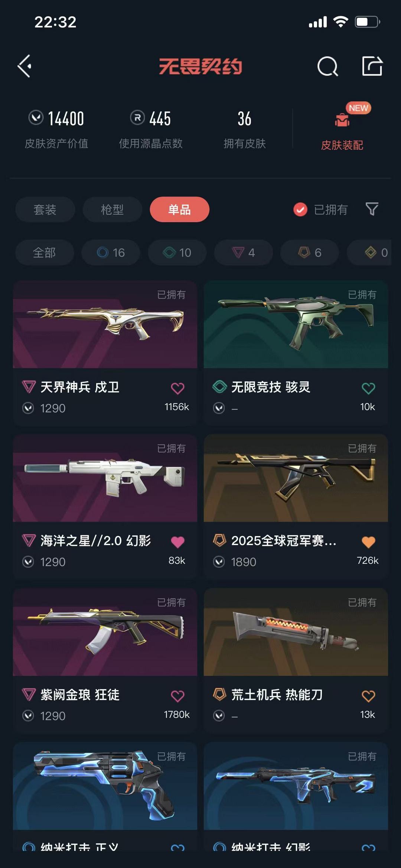
Task: Like 紫阙金琅 狂徒 heart icon
Action: pyautogui.click(x=177, y=696)
